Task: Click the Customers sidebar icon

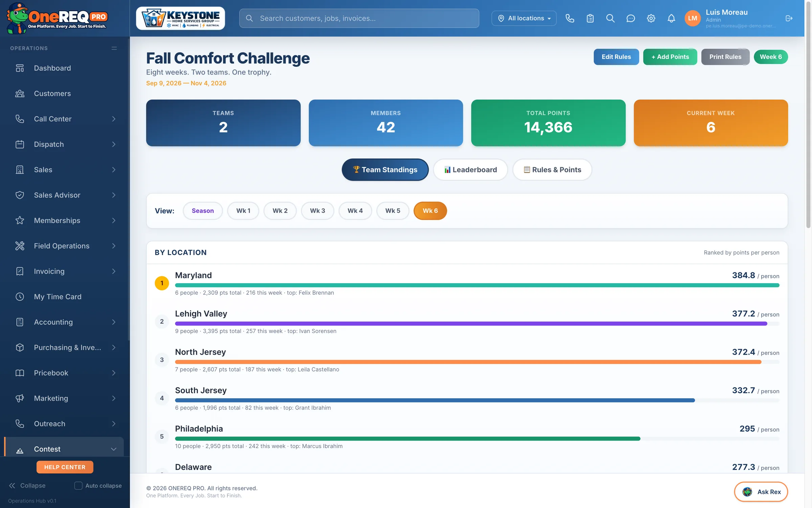Action: pyautogui.click(x=20, y=93)
